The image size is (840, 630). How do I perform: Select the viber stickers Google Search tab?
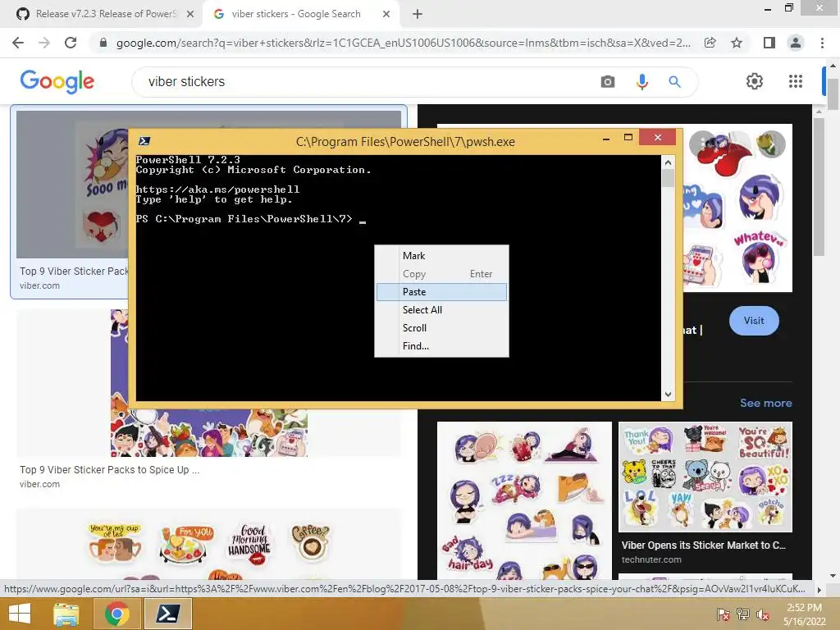[301, 14]
